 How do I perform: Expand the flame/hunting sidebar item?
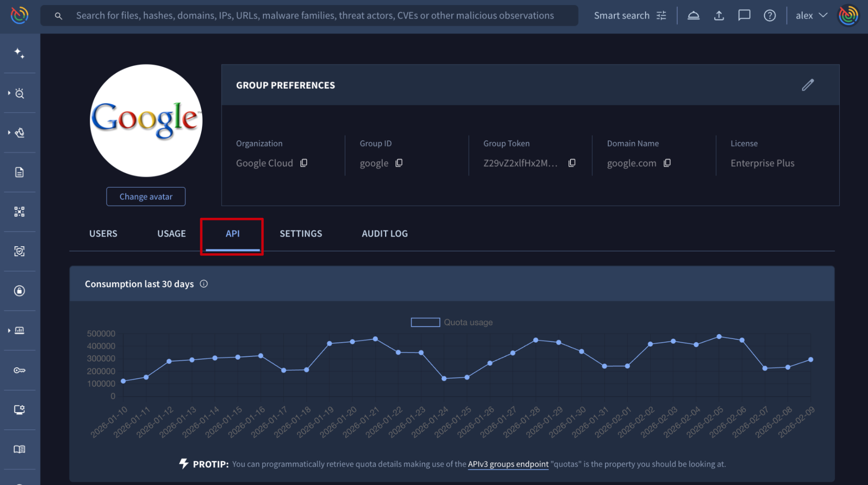tap(19, 133)
